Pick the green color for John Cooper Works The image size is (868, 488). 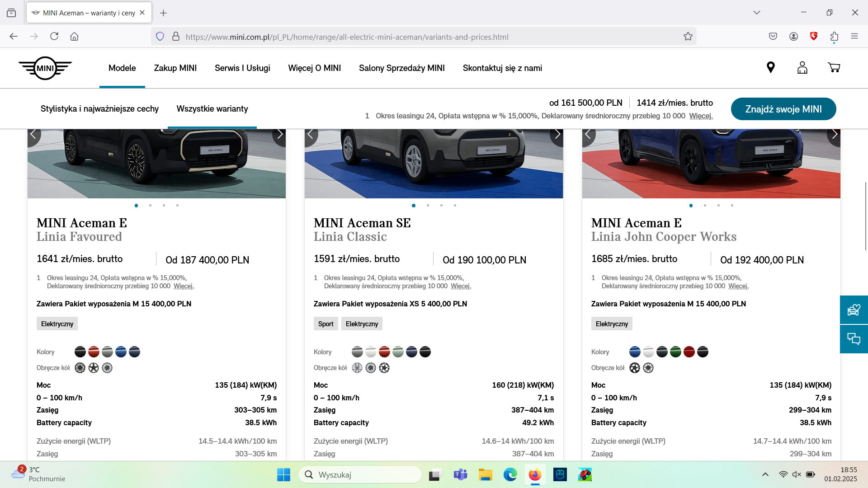(675, 352)
